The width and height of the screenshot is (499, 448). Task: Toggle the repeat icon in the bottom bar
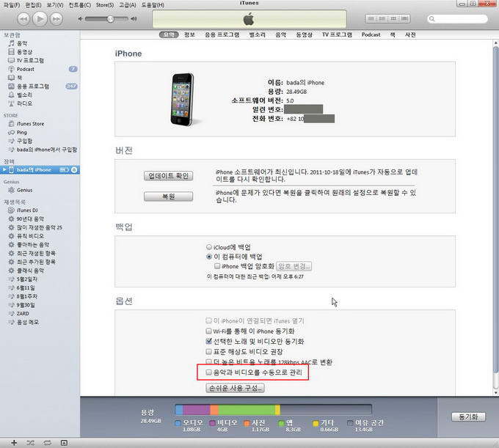[x=47, y=443]
